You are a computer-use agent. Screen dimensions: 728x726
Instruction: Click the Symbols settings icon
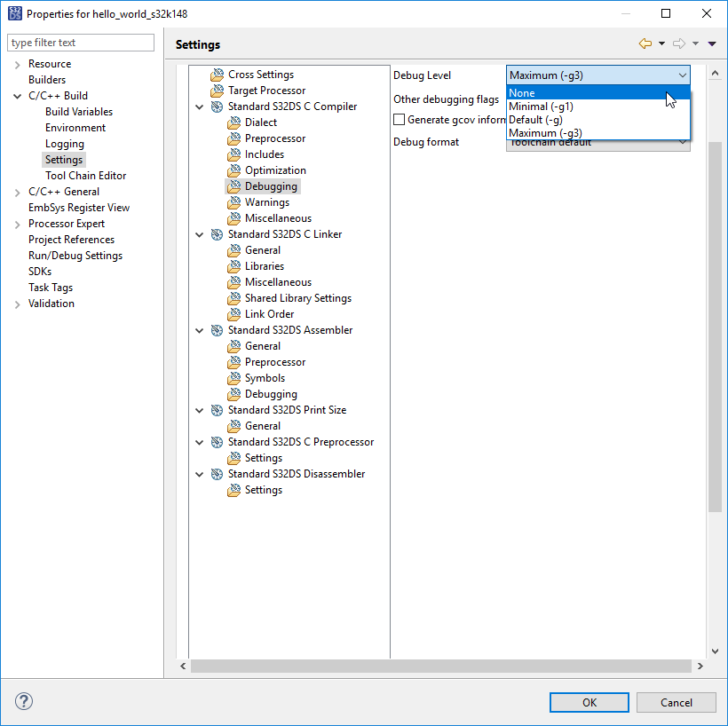234,378
